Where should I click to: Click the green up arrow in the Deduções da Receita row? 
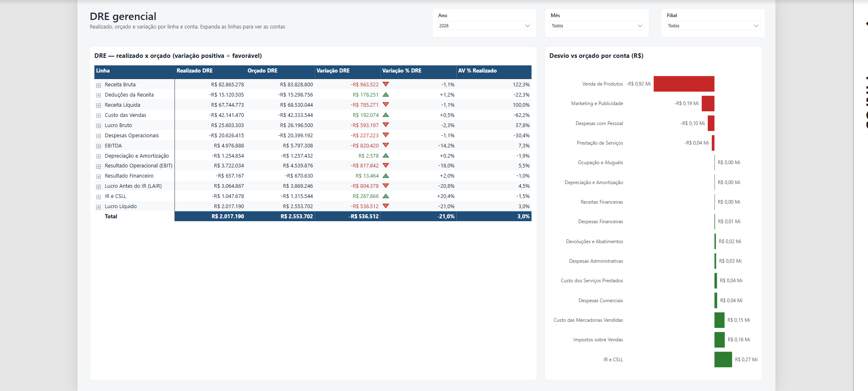point(386,94)
